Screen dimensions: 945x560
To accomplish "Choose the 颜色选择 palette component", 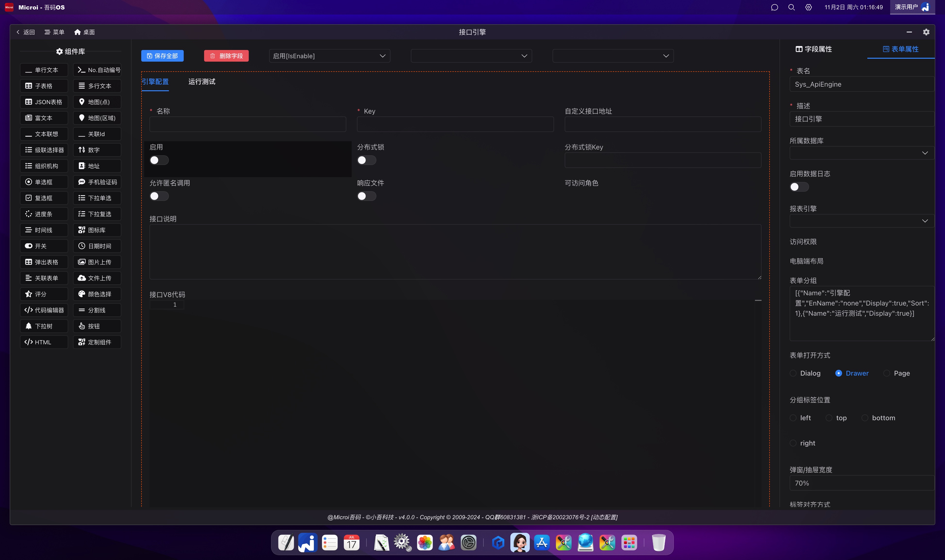I will (97, 294).
